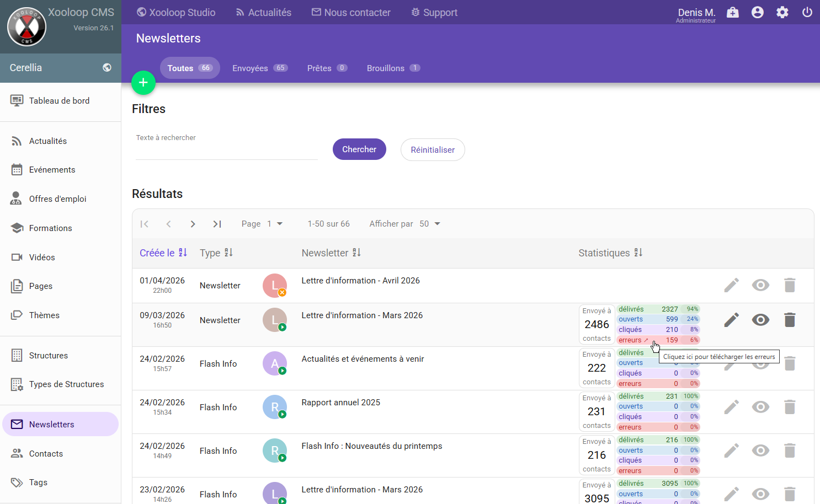
Task: Switch to the Envoyées tab
Action: pyautogui.click(x=259, y=68)
